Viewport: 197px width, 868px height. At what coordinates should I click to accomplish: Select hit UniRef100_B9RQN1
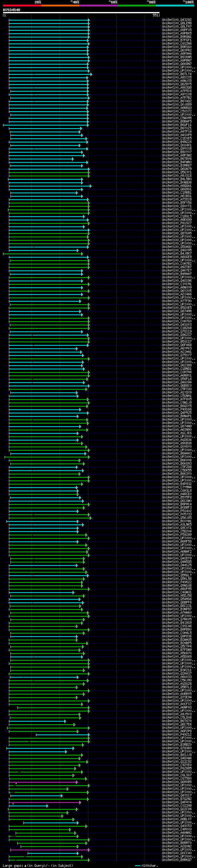click(177, 37)
